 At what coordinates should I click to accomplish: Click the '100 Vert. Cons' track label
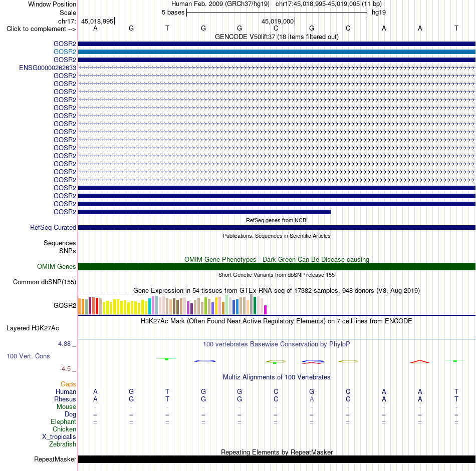point(28,356)
